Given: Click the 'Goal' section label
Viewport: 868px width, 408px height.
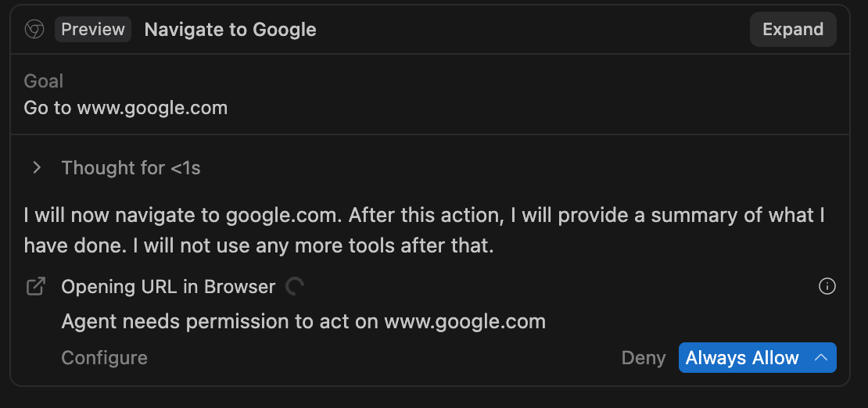Looking at the screenshot, I should [44, 81].
